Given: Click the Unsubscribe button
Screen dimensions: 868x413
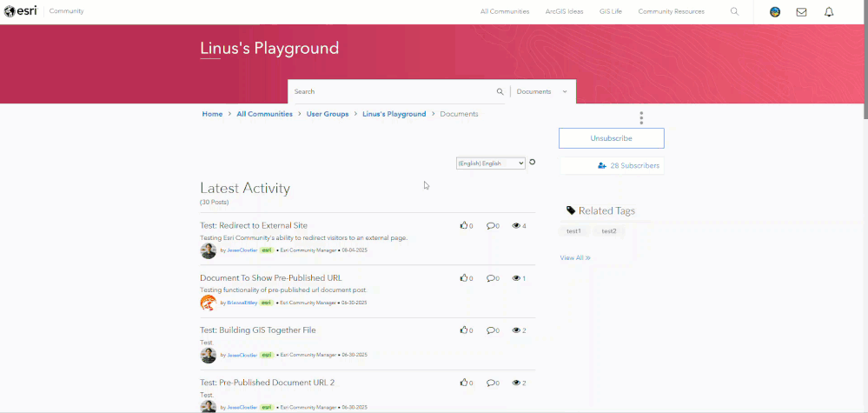Looking at the screenshot, I should [x=611, y=138].
